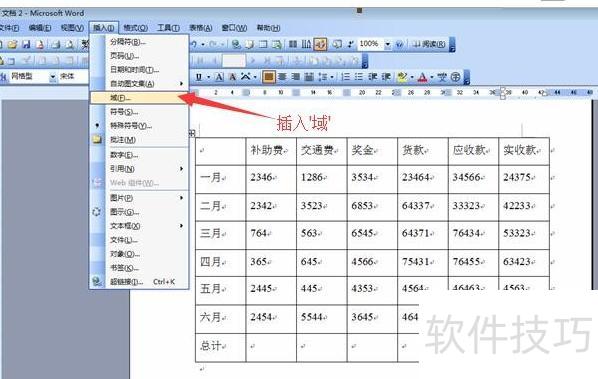Screen dimensions: 598x379
Task: Open the 工具(T) menu
Action: [x=168, y=28]
